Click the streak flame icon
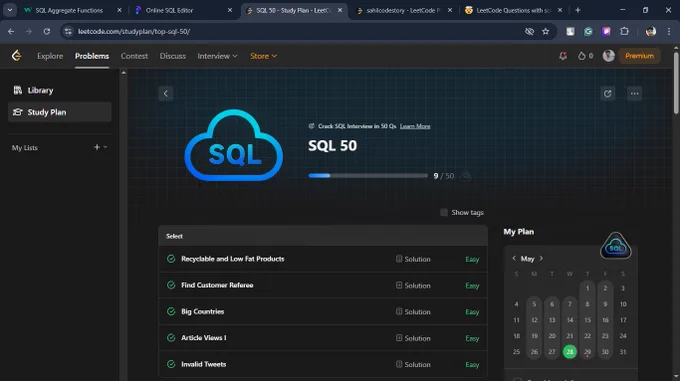680x381 pixels. 582,56
